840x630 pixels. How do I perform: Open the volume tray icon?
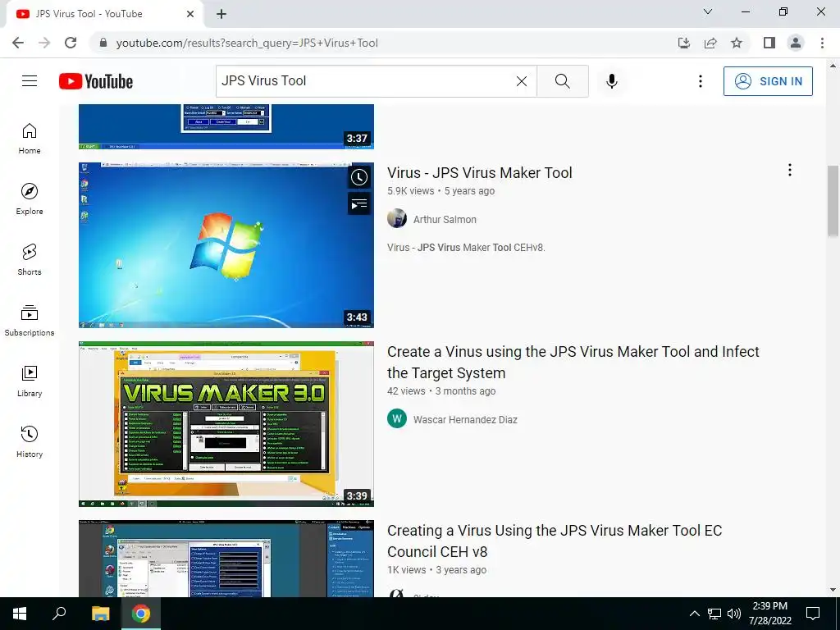point(734,614)
